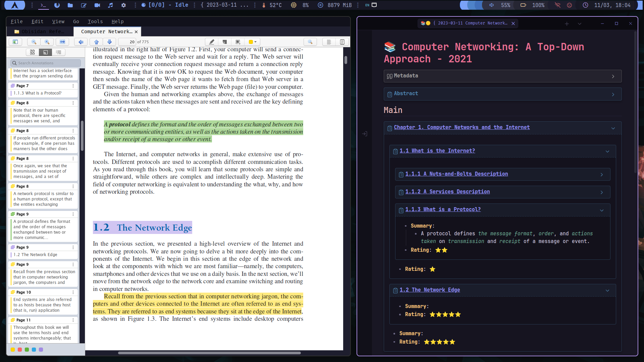This screenshot has width=644, height=362.
Task: Click the Search Annotations field
Action: click(x=47, y=63)
